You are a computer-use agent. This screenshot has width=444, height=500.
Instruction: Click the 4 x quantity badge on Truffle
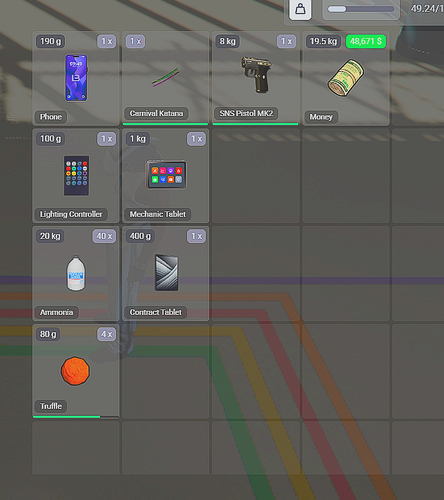pyautogui.click(x=107, y=334)
